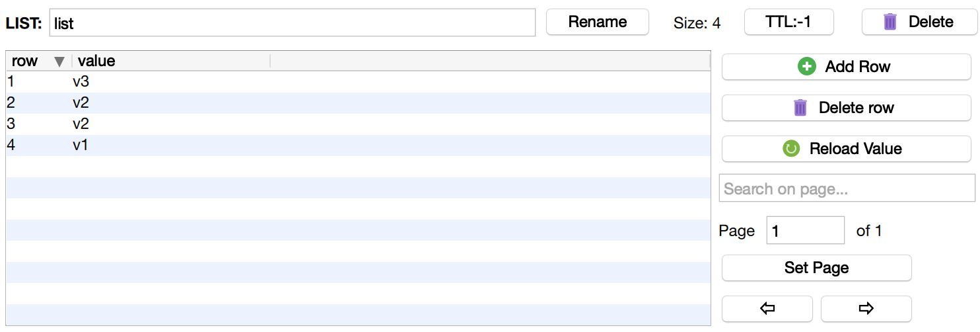
Task: Go to previous page with left arrow
Action: coord(767,308)
